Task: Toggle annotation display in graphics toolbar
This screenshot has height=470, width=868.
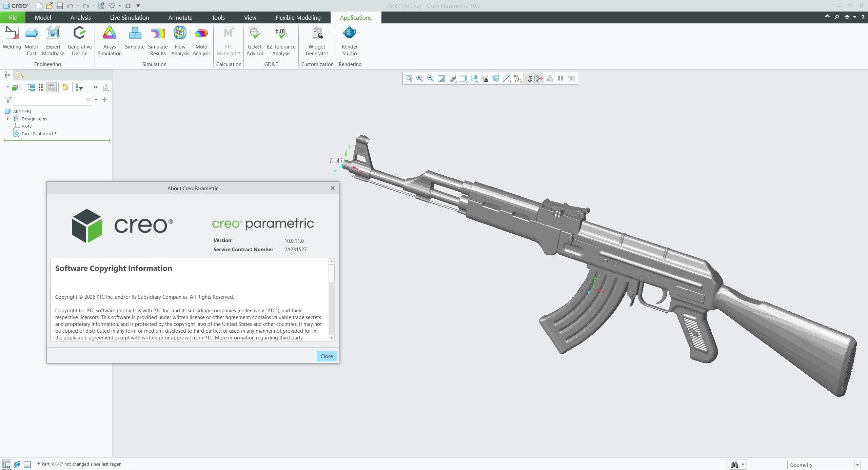Action: click(x=528, y=78)
